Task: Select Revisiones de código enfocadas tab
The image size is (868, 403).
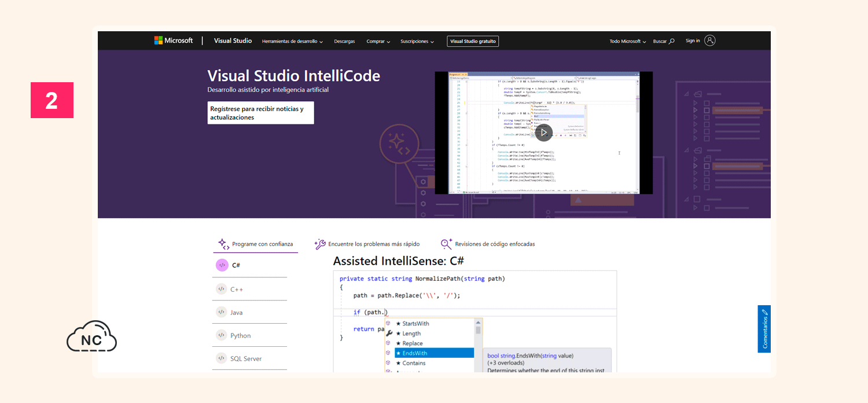Action: tap(488, 244)
